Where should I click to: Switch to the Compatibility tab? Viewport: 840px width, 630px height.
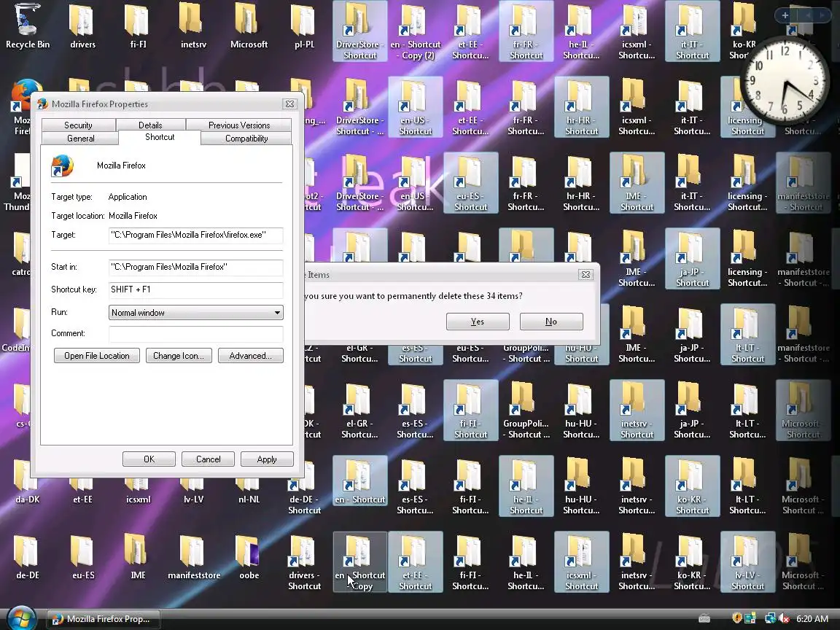(246, 139)
